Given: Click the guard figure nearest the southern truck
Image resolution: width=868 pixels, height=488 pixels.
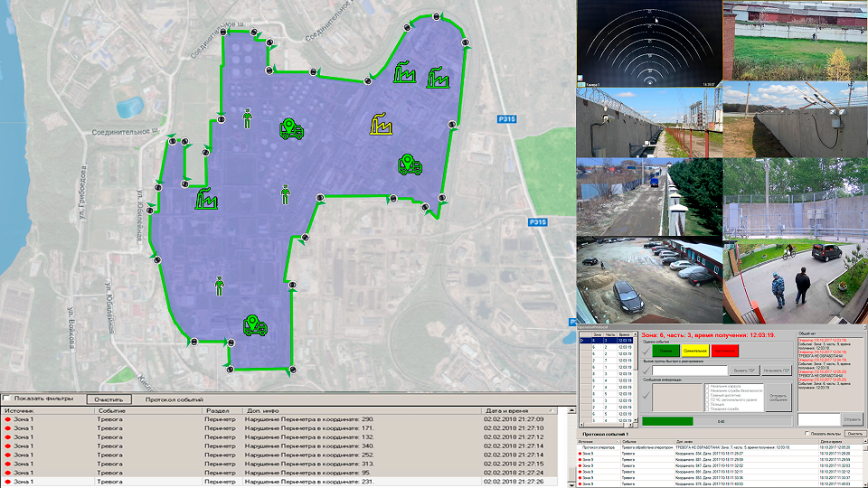Looking at the screenshot, I should [x=219, y=286].
